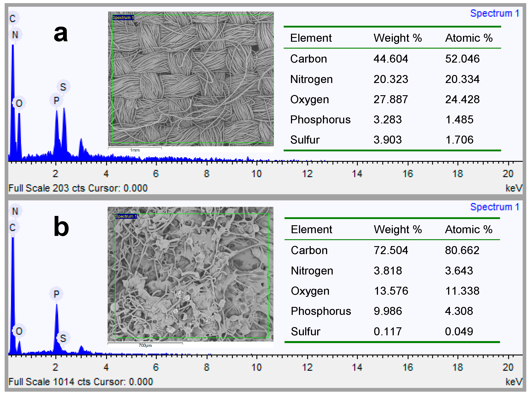Click Sulfur atomic value 1.706
532x397 pixels.
[459, 140]
